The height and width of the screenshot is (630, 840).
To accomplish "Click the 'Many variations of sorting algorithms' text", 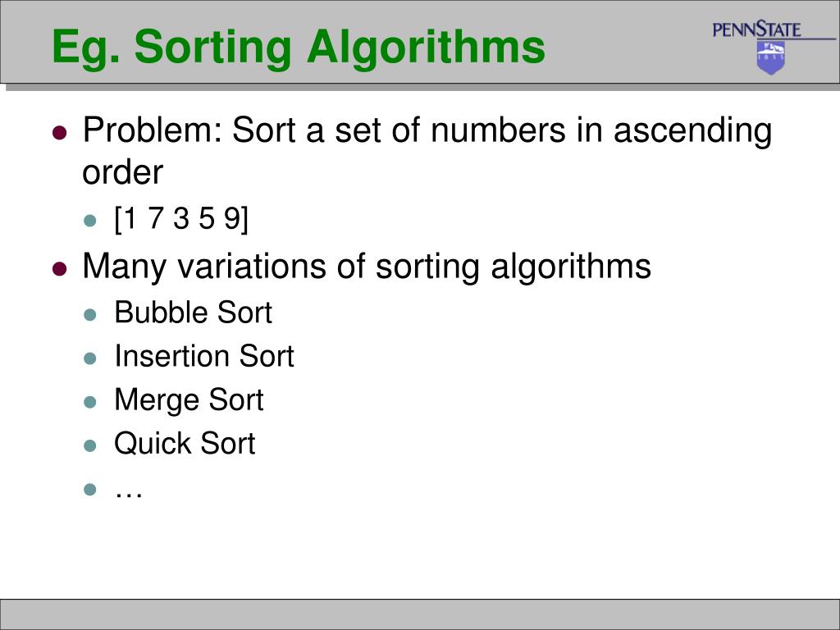I will (367, 267).
